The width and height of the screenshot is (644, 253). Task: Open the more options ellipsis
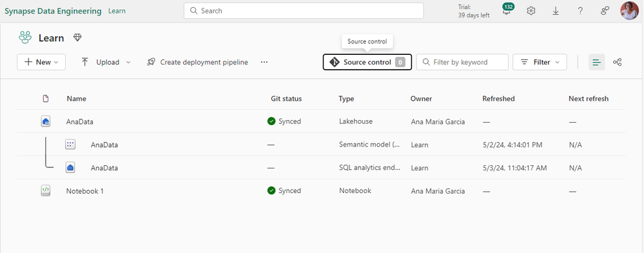pos(264,62)
